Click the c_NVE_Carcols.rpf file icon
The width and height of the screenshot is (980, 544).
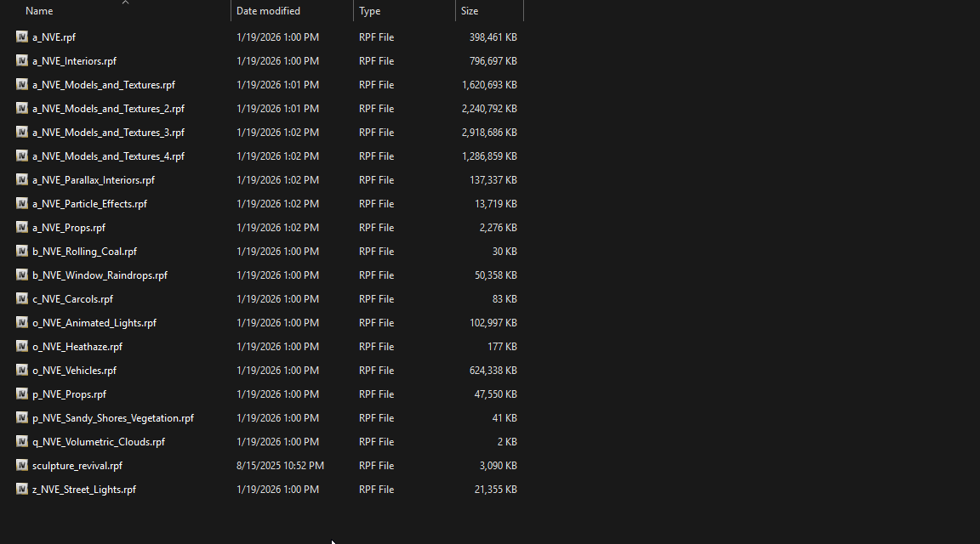[x=22, y=299]
